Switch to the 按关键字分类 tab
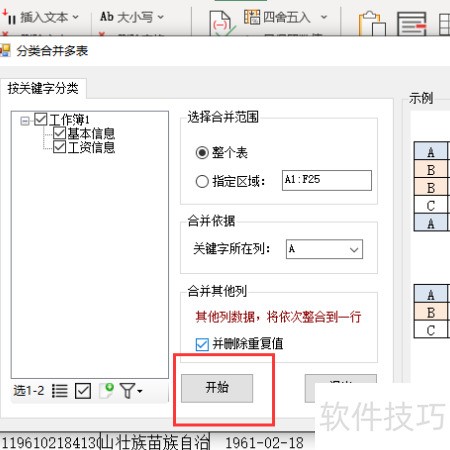Image resolution: width=450 pixels, height=450 pixels. tap(43, 89)
